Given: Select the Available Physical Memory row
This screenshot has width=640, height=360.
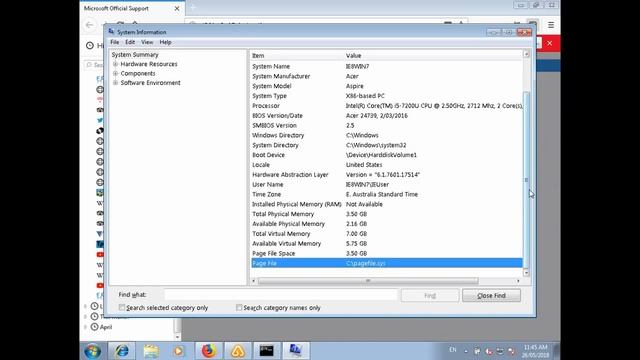Looking at the screenshot, I should pyautogui.click(x=387, y=224).
